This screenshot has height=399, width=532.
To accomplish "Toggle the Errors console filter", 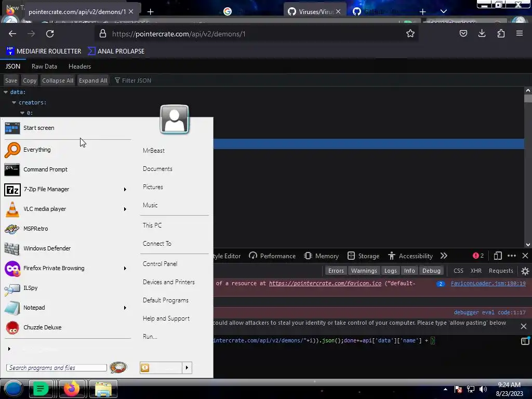I will (336, 271).
